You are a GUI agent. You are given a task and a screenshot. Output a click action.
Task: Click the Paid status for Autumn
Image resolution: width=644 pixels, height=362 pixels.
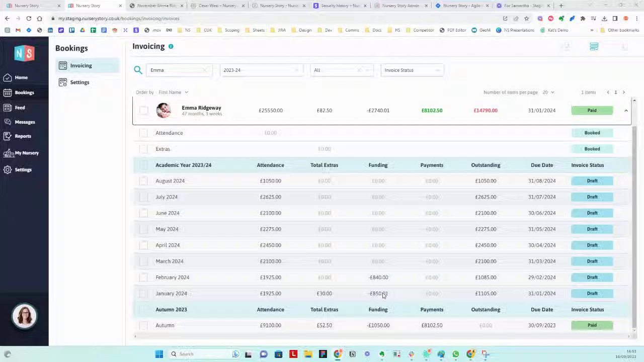coord(592,325)
